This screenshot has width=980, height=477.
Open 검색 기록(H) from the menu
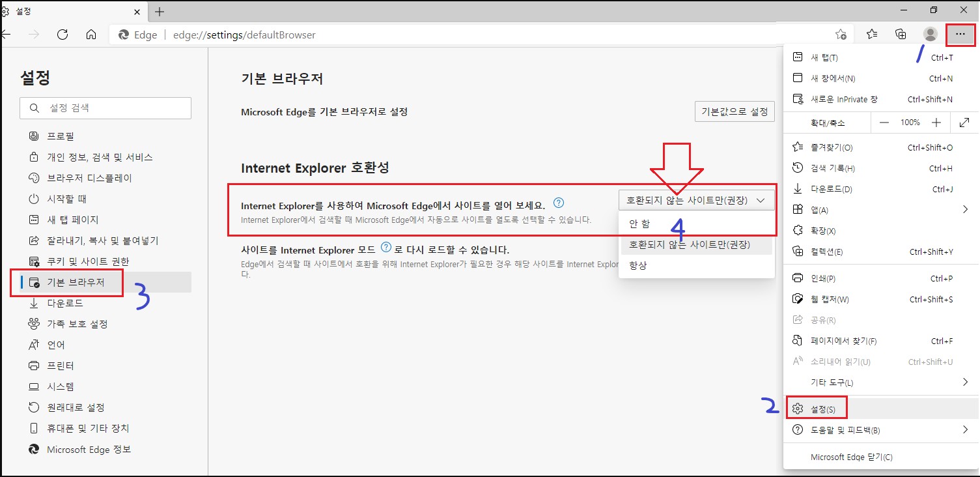[x=881, y=168]
